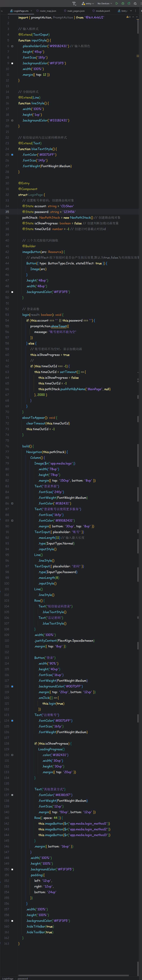Click the @Component decorator text

pyautogui.click(x=28, y=189)
